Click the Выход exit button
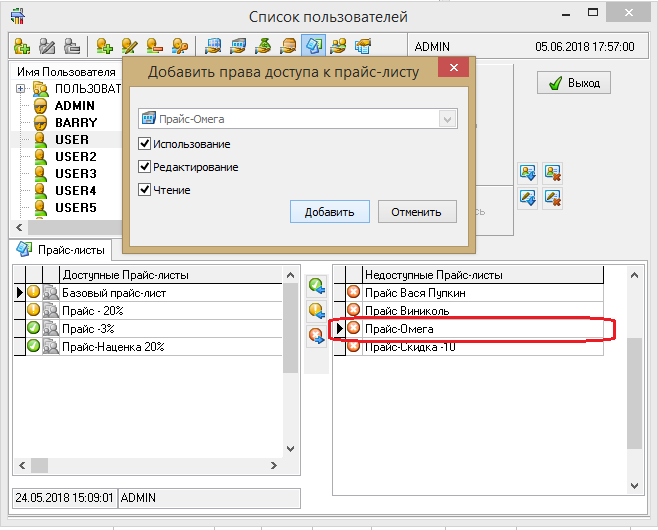 click(574, 84)
